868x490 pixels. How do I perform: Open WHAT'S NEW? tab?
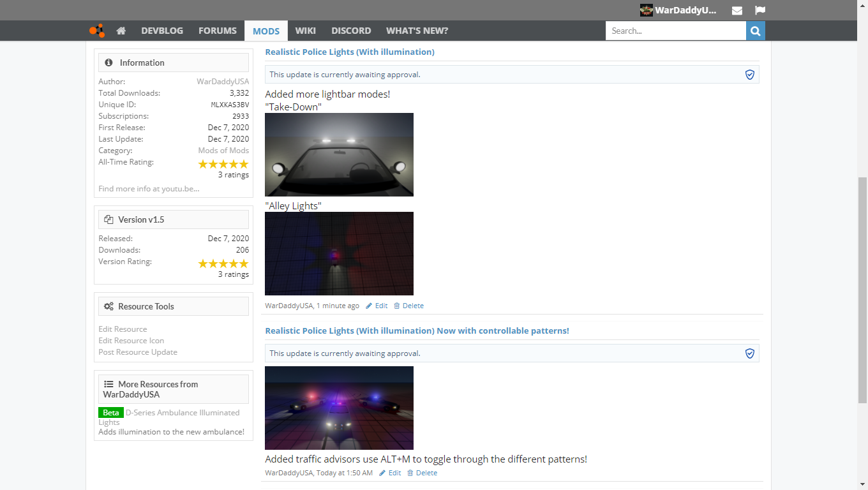pyautogui.click(x=417, y=31)
